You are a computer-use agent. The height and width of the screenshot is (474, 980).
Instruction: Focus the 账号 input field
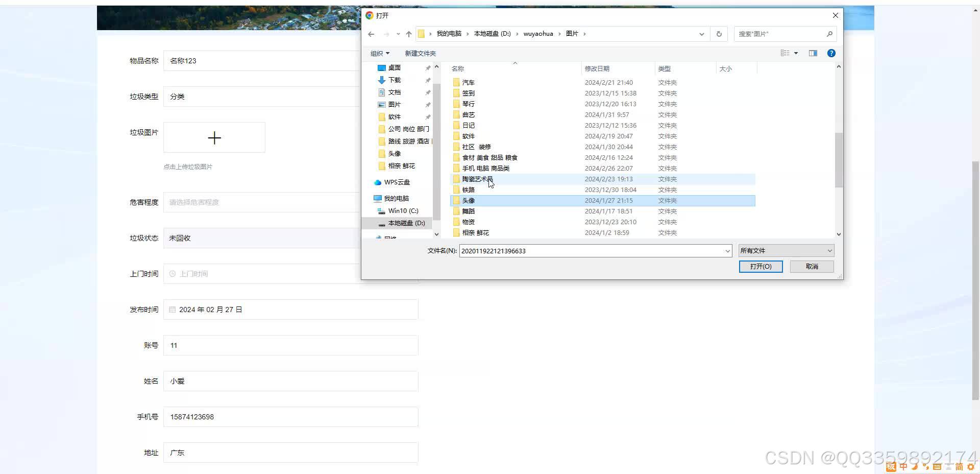click(x=291, y=345)
